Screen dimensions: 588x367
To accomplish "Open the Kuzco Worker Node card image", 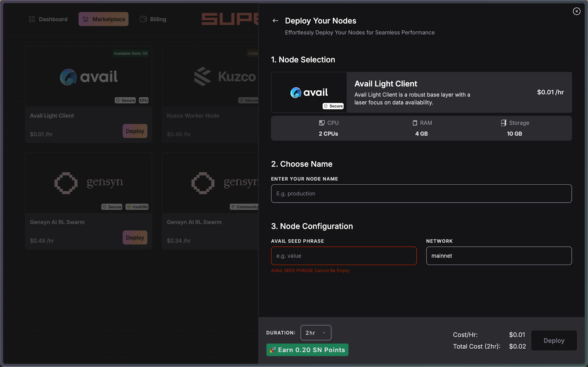I will point(211,76).
